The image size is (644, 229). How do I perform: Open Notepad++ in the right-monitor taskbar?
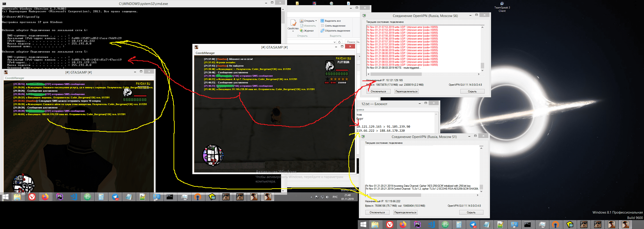(500, 225)
